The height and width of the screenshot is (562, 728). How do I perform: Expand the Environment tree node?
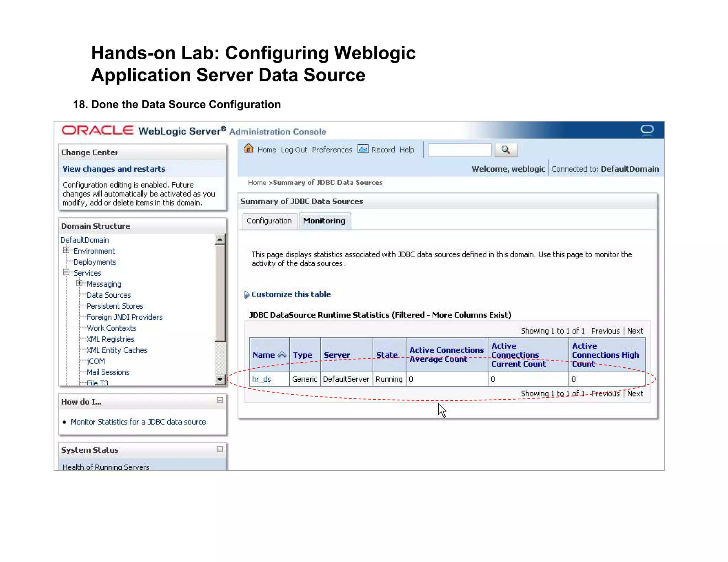[x=66, y=250]
